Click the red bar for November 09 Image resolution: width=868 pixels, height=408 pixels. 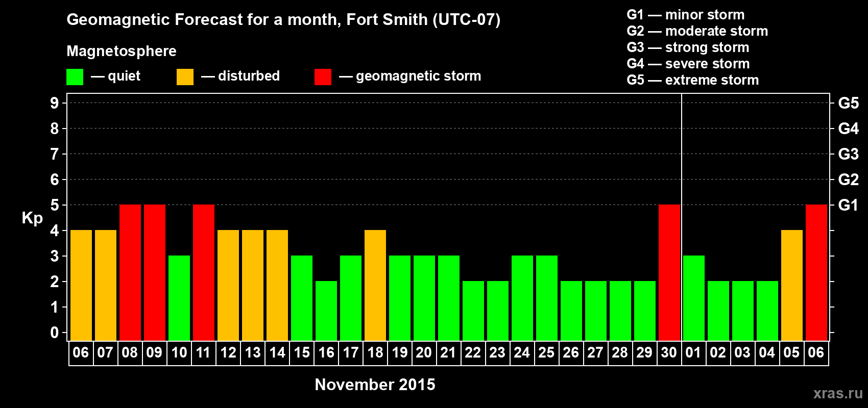coord(155,273)
